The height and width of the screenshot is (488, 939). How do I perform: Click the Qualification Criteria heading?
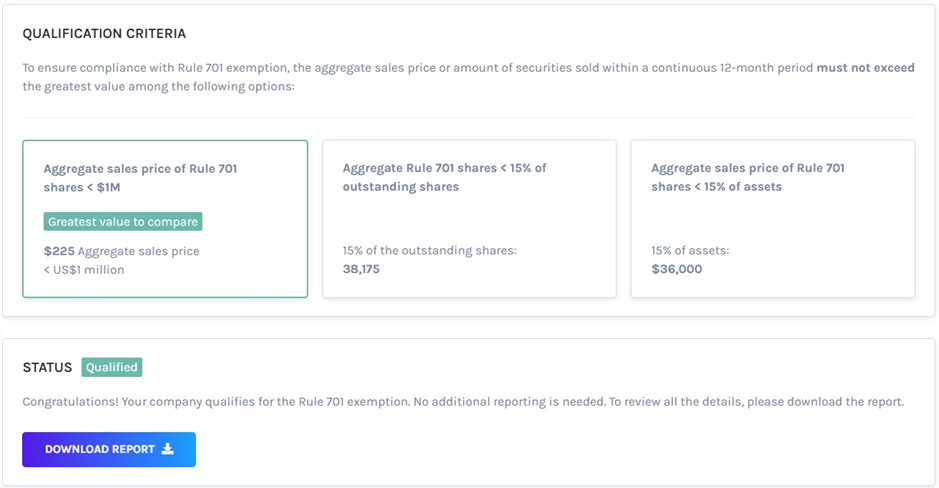pos(104,34)
